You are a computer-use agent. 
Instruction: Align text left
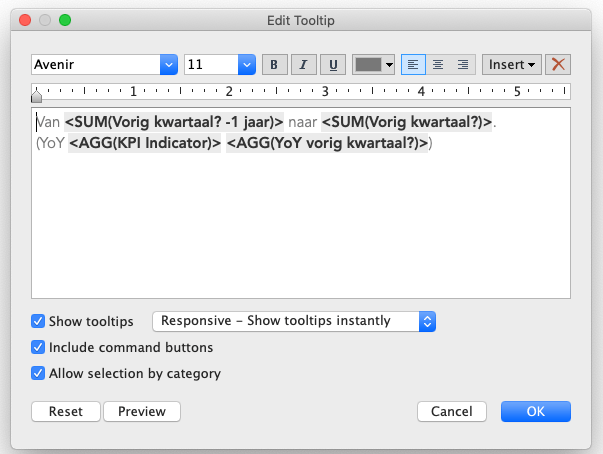click(412, 64)
